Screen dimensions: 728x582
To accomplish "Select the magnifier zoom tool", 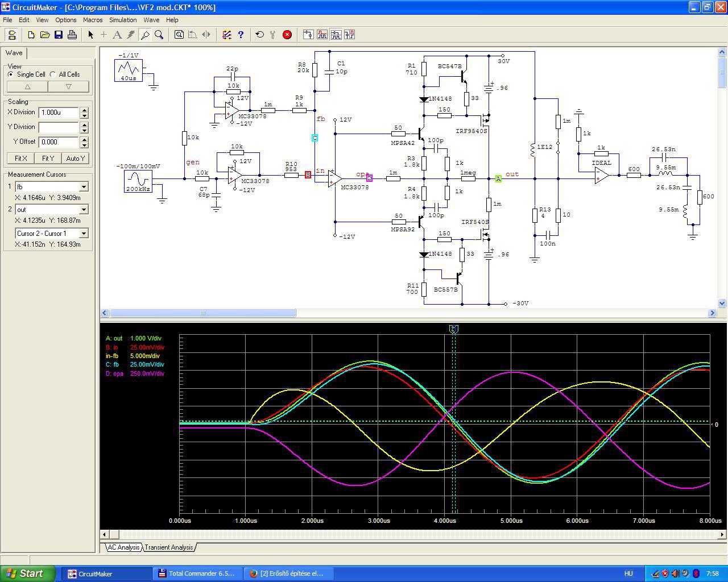I will click(x=159, y=35).
